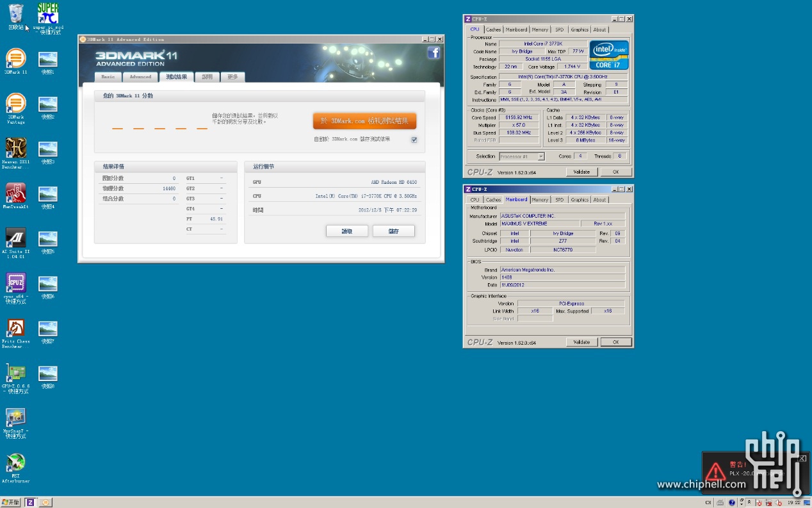Click the taskbar clock showing 19:22

(794, 502)
